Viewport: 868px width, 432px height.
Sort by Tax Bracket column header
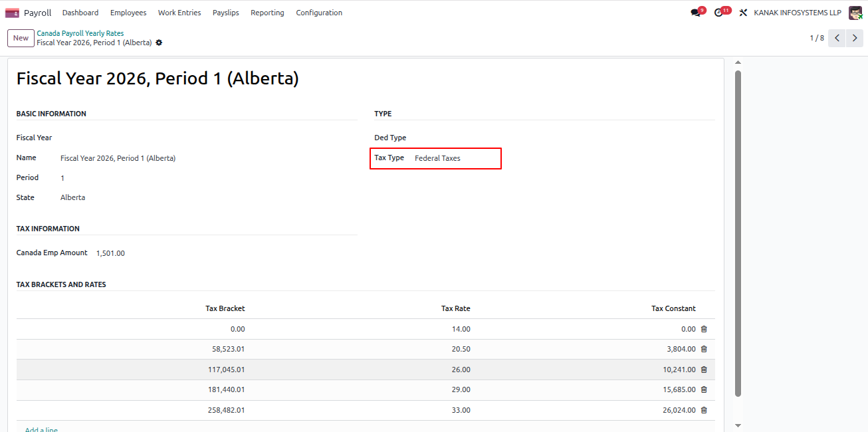pyautogui.click(x=225, y=308)
